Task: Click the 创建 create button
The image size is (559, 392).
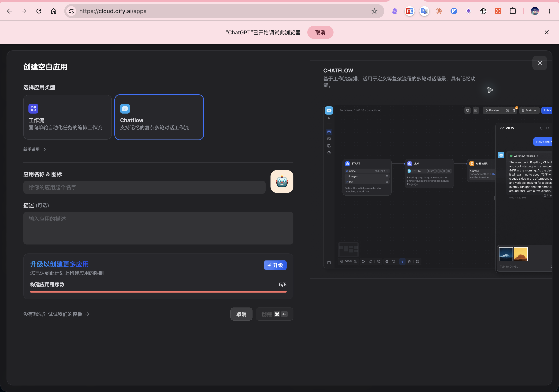Action: pos(274,314)
